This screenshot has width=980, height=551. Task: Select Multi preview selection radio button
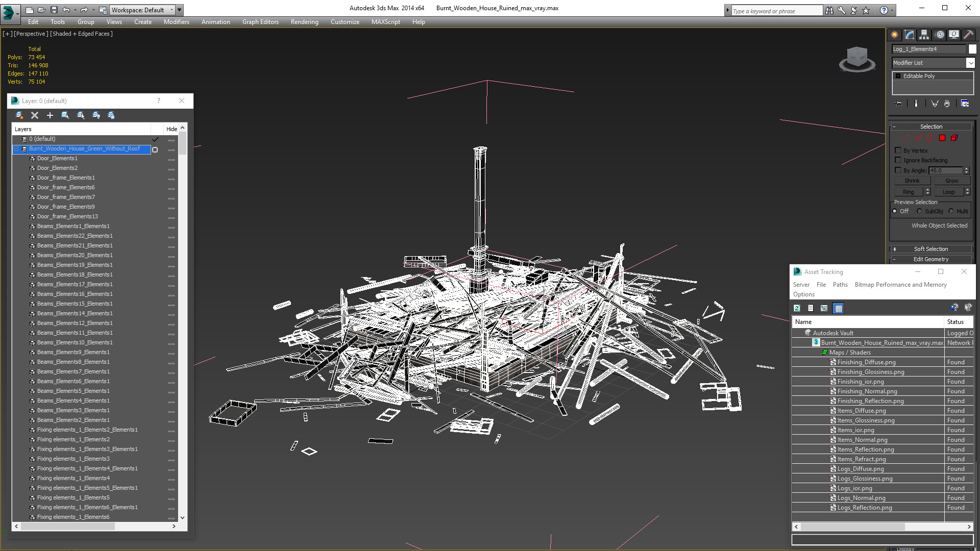click(951, 211)
